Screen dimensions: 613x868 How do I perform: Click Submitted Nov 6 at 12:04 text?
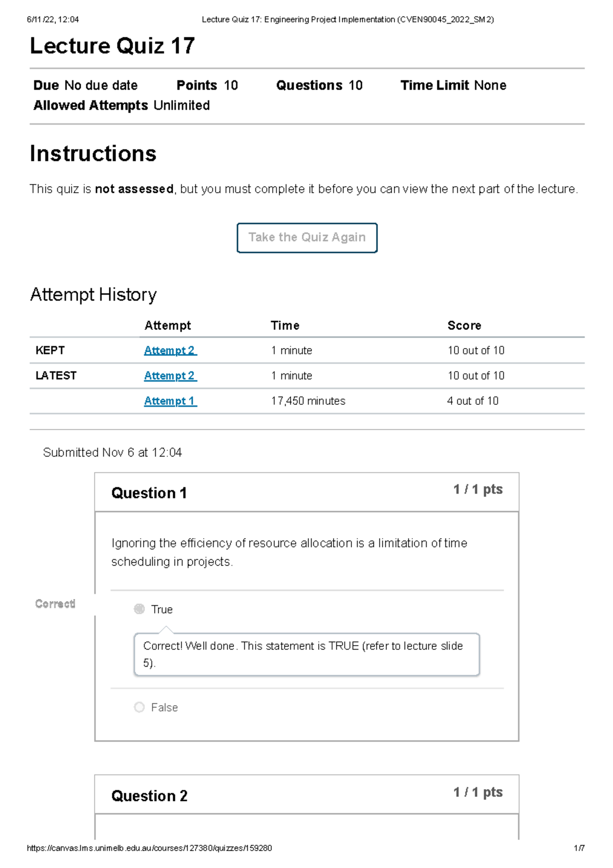point(113,452)
